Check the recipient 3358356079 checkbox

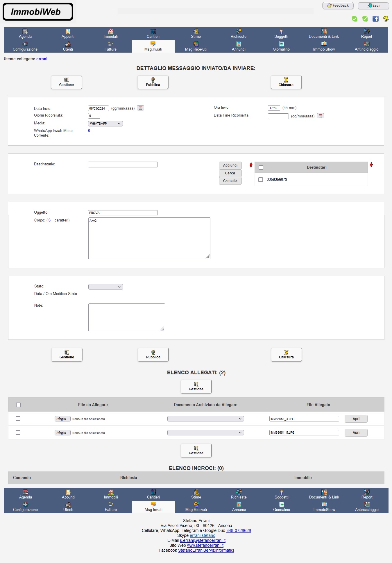(261, 180)
